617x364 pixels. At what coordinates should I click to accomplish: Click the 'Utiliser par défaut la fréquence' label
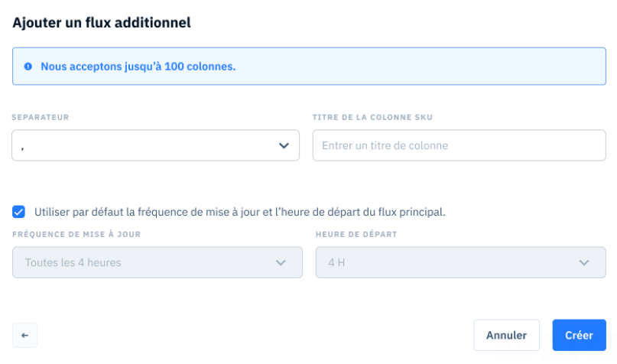point(240,212)
